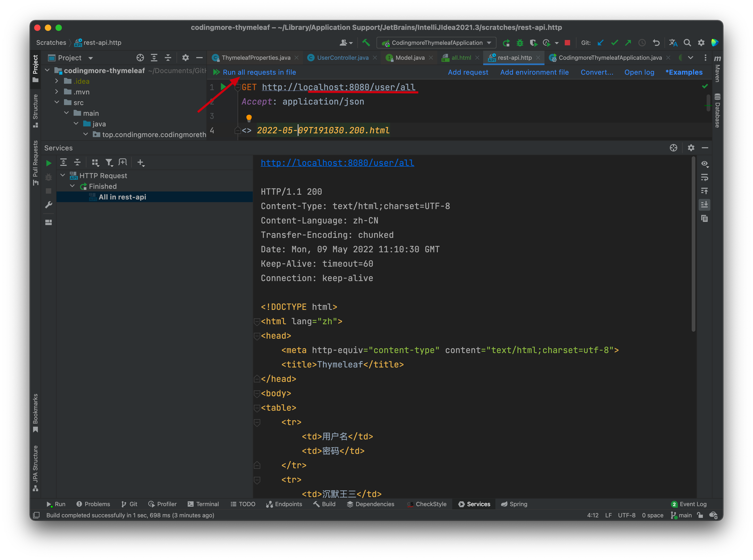Open the Event Log in the status bar
The image size is (753, 560).
click(x=689, y=504)
